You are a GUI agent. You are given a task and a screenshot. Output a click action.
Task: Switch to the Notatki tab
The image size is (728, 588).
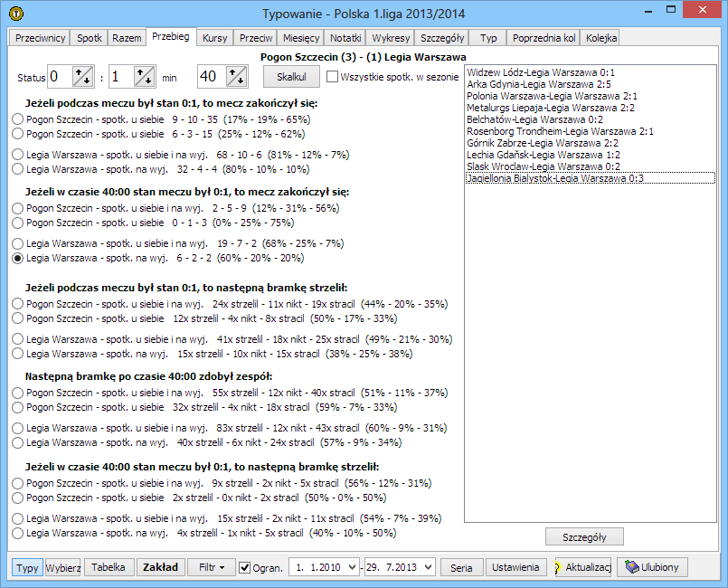345,38
